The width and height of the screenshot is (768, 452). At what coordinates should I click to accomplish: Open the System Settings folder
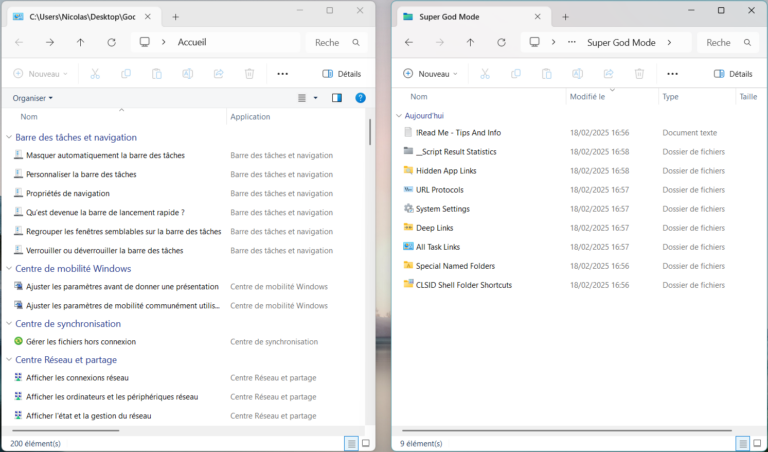click(x=442, y=209)
